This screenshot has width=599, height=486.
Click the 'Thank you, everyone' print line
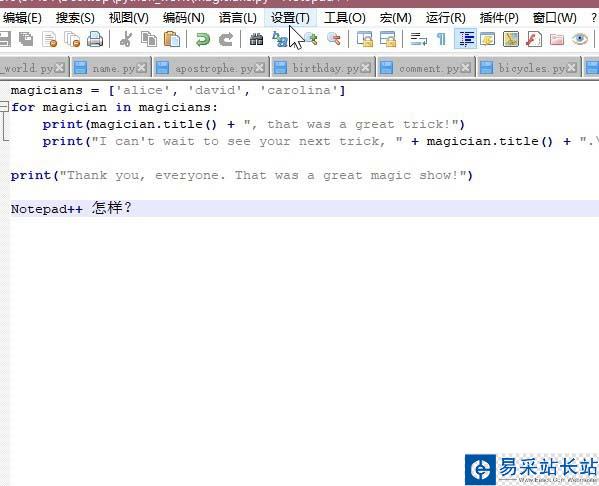(242, 175)
